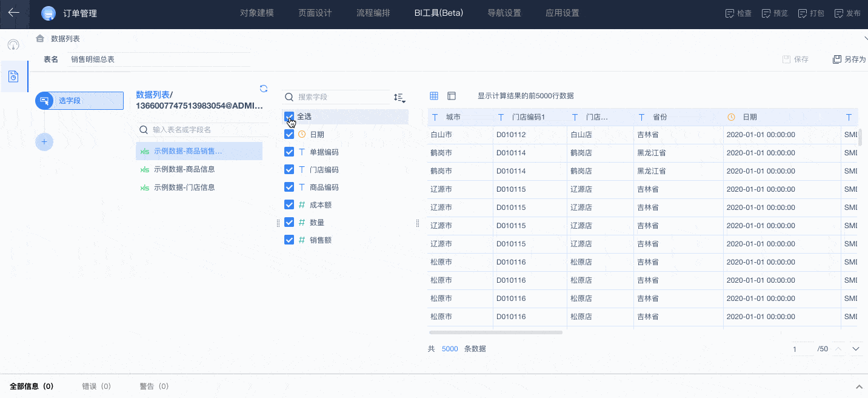Click the 省份 column header

pyautogui.click(x=678, y=117)
